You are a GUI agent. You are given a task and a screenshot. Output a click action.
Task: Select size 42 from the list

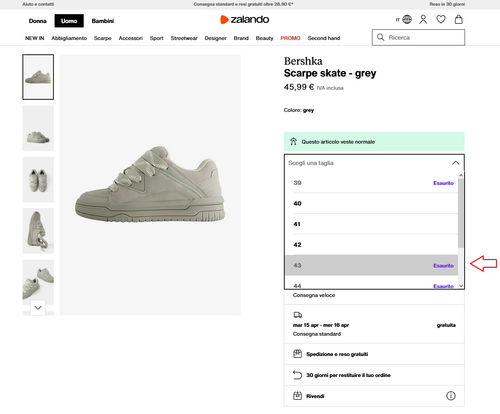[x=372, y=245]
